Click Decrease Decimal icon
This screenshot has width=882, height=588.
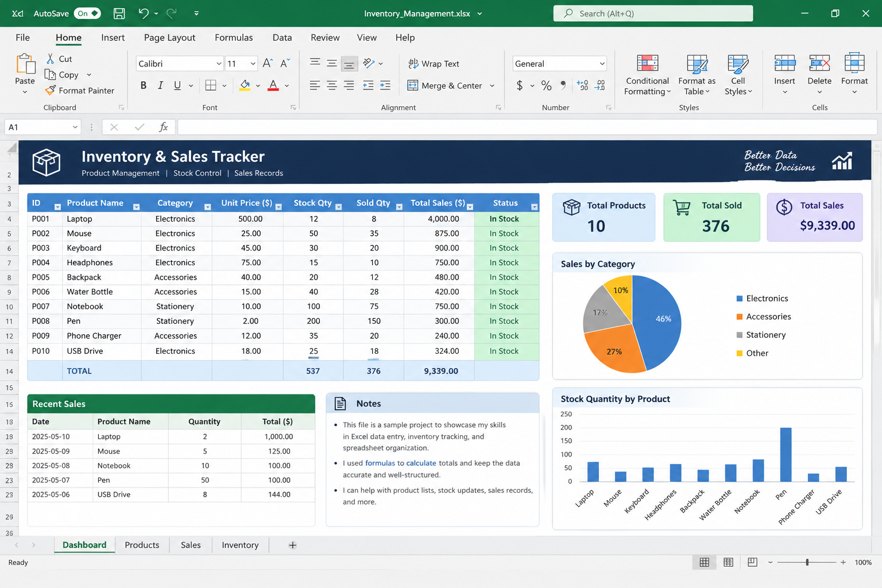[599, 86]
